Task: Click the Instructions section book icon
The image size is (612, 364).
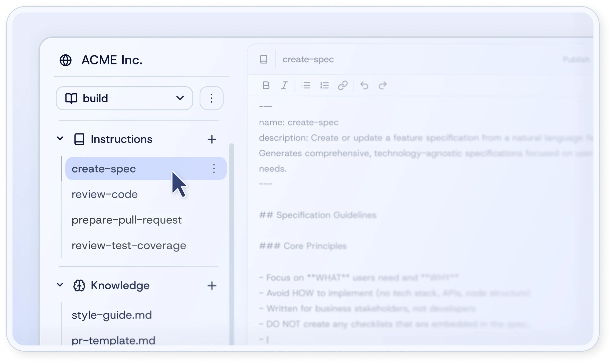Action: coord(80,139)
